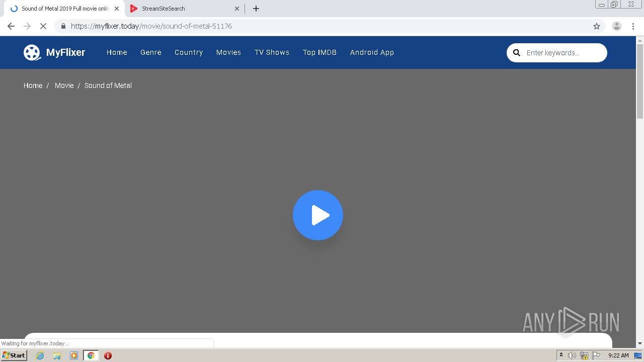Click the Home breadcrumb link
The width and height of the screenshot is (644, 362).
coord(33,85)
